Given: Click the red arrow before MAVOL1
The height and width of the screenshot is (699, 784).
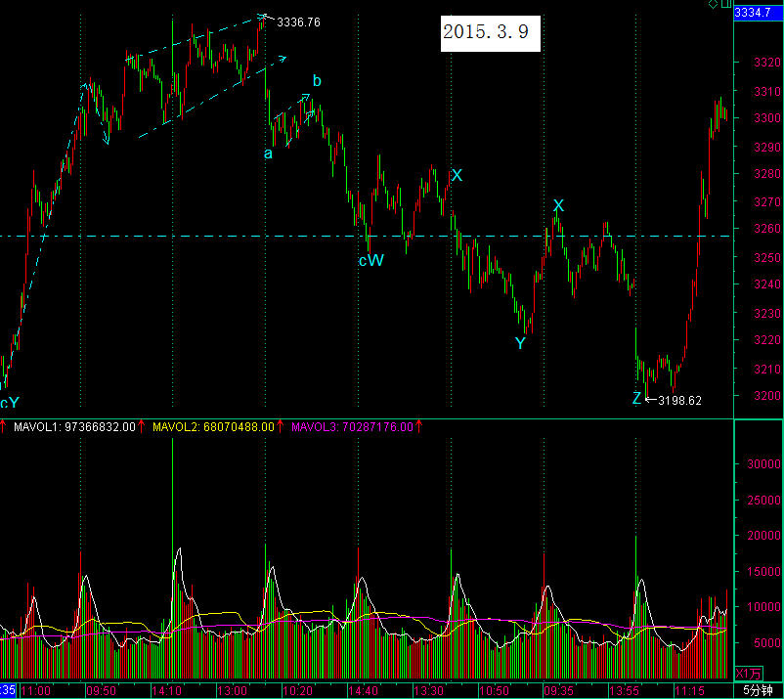Looking at the screenshot, I should pyautogui.click(x=5, y=427).
